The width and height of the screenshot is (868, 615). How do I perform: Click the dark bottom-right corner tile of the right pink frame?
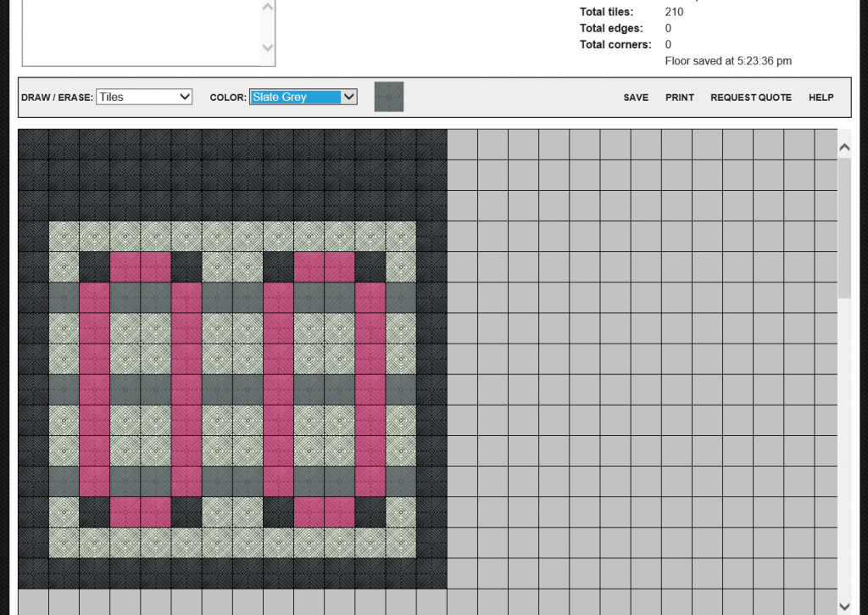pyautogui.click(x=370, y=512)
